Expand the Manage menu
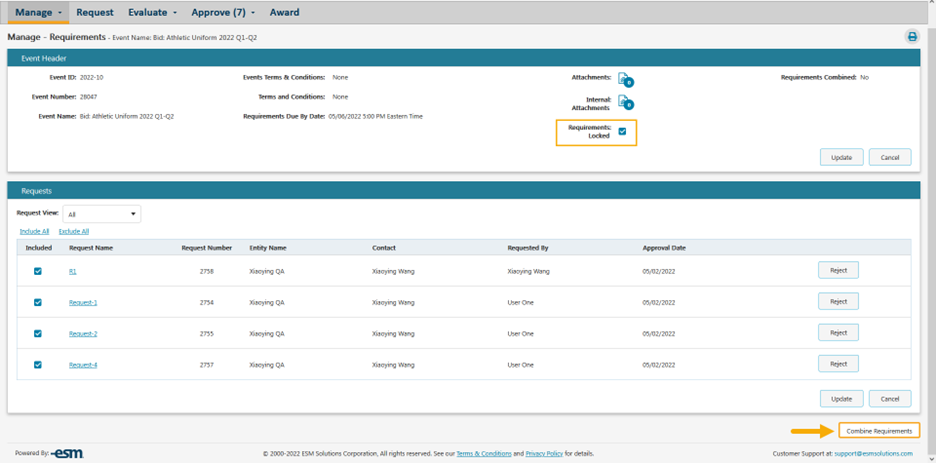 [39, 12]
